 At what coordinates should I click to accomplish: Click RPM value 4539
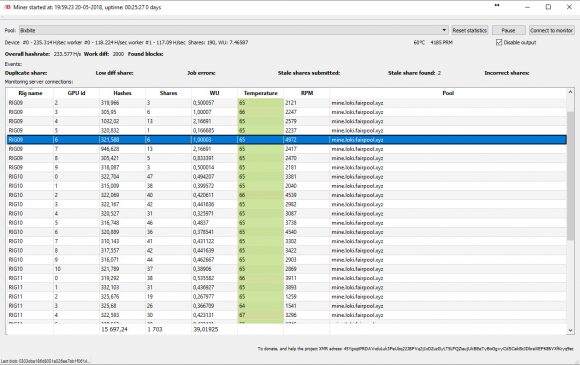pos(291,195)
